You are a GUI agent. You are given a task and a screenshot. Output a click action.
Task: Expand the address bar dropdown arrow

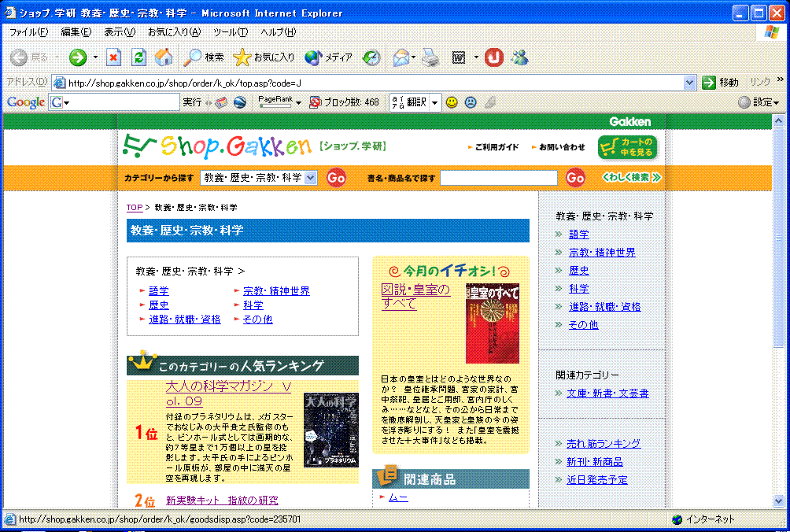tap(689, 83)
